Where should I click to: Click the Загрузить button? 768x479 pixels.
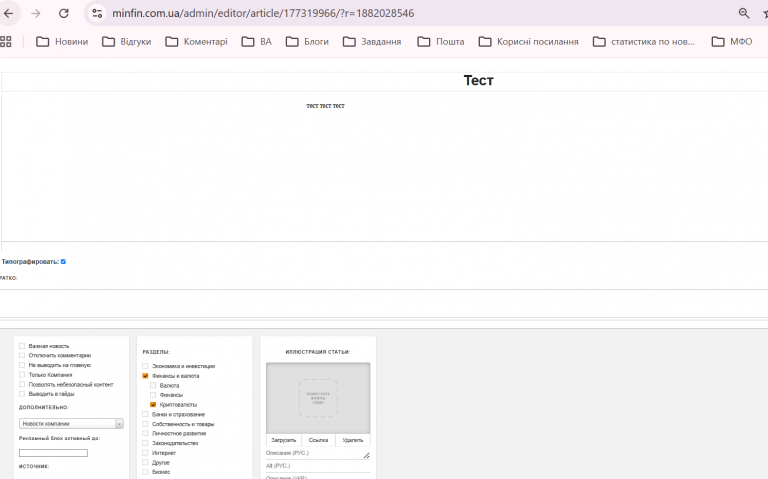[x=284, y=440]
